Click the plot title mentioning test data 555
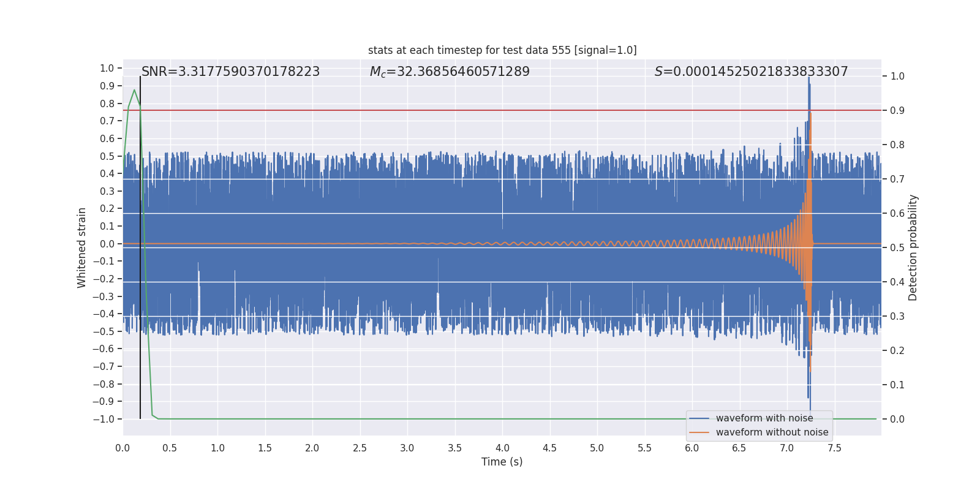980x490 pixels. point(502,50)
